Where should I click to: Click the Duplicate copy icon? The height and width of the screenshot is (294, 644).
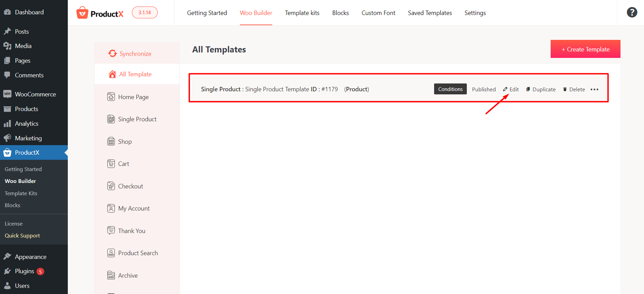(528, 89)
